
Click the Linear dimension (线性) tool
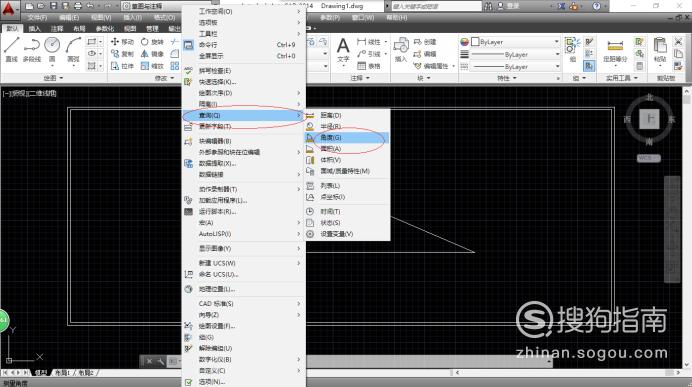click(370, 42)
